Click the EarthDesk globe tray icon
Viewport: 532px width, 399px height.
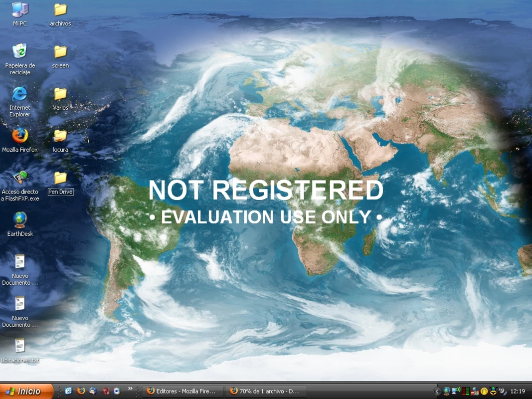447,391
